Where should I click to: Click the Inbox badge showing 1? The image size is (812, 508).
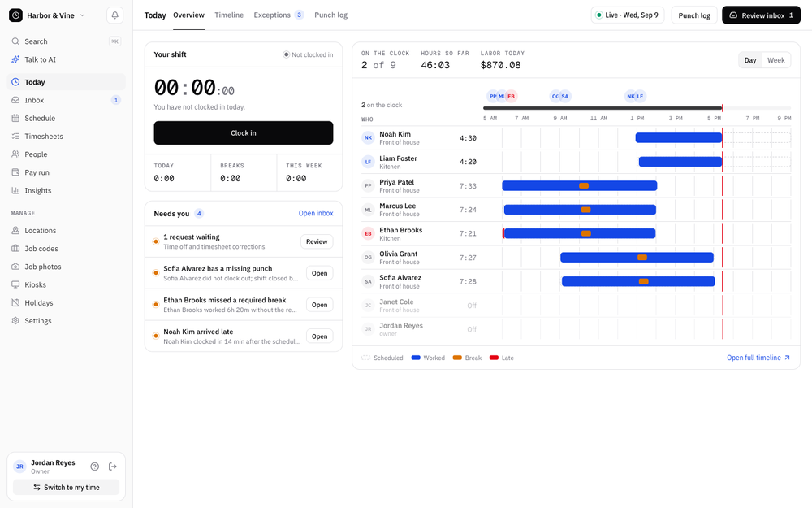[116, 100]
